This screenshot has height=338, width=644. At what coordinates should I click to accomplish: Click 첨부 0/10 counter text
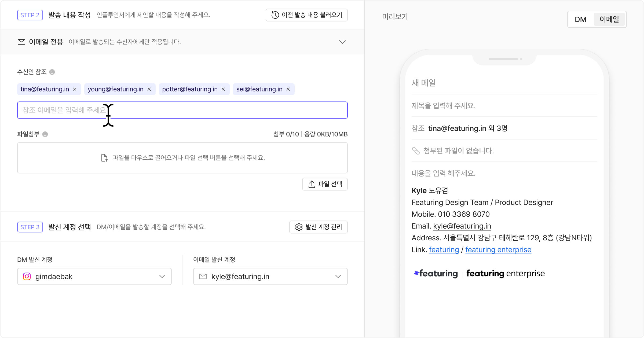click(286, 134)
